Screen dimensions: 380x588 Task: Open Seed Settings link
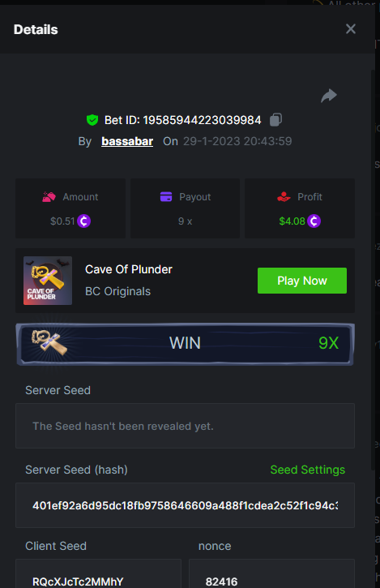(x=307, y=470)
